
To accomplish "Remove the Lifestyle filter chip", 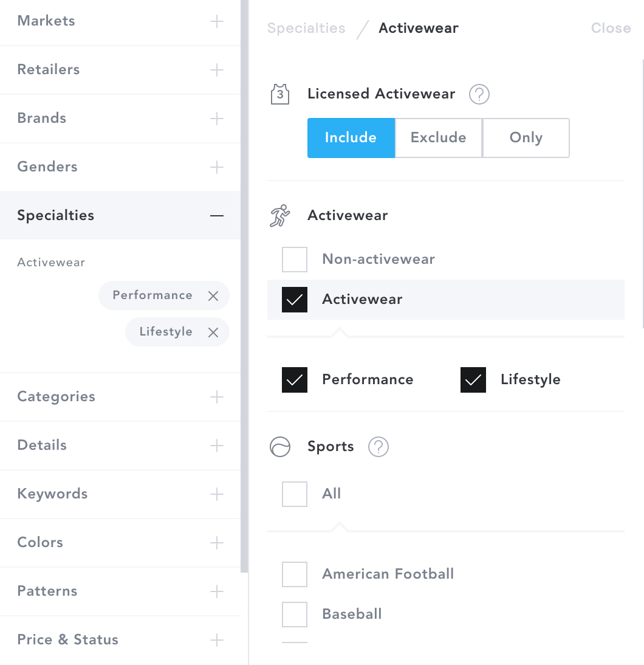I will pos(213,332).
